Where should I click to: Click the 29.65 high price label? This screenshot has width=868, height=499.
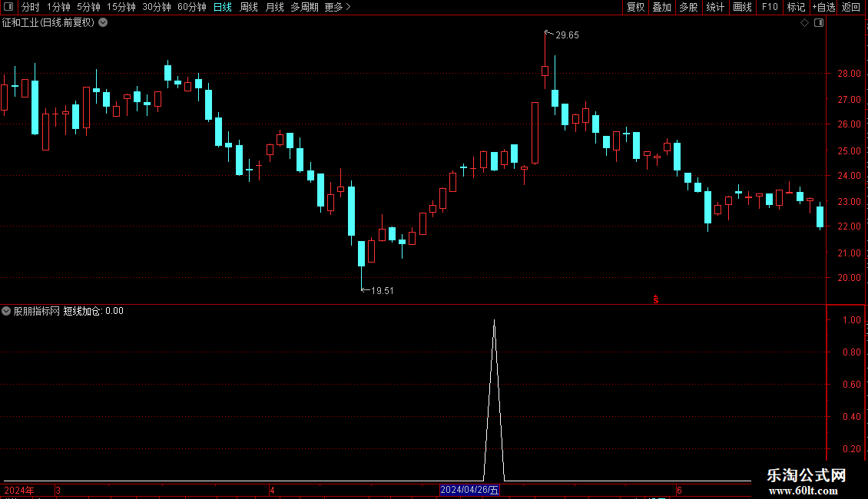(567, 35)
